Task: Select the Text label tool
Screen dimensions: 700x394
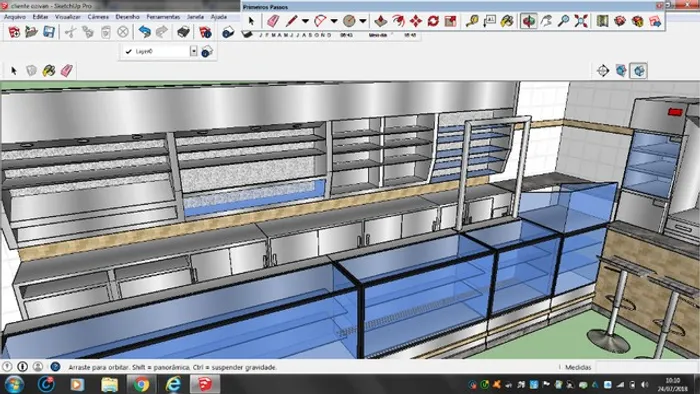Action: [489, 21]
